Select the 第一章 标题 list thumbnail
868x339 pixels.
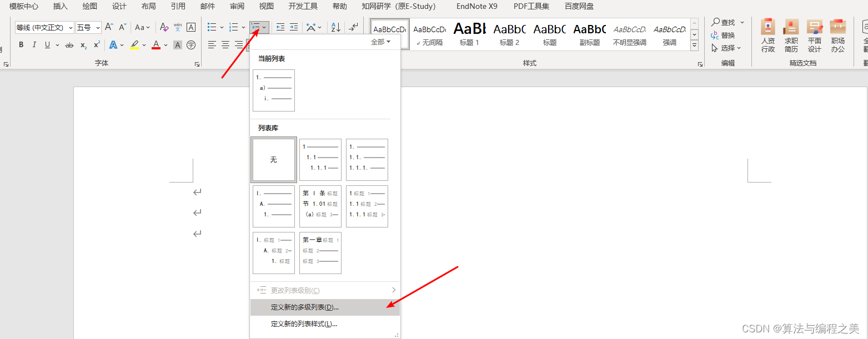(x=320, y=252)
